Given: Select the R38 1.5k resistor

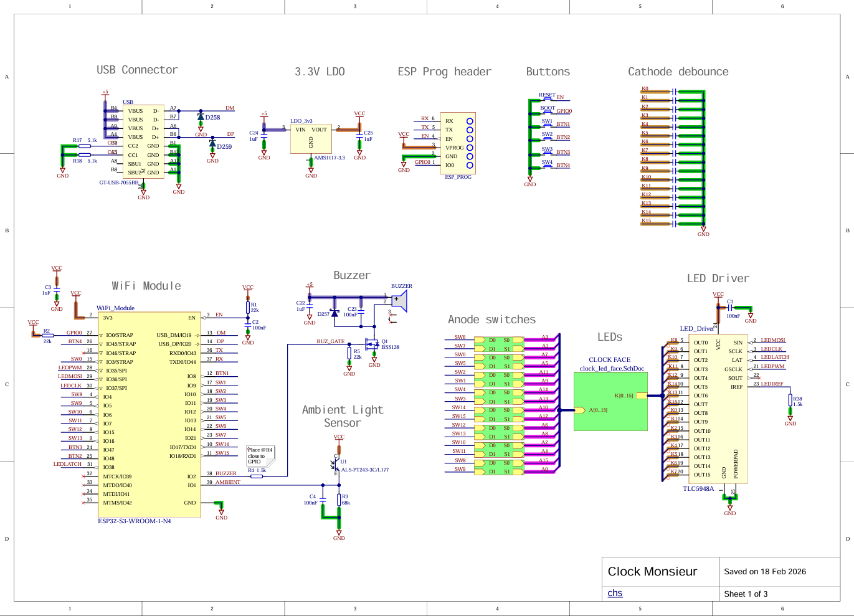Looking at the screenshot, I should tap(790, 400).
